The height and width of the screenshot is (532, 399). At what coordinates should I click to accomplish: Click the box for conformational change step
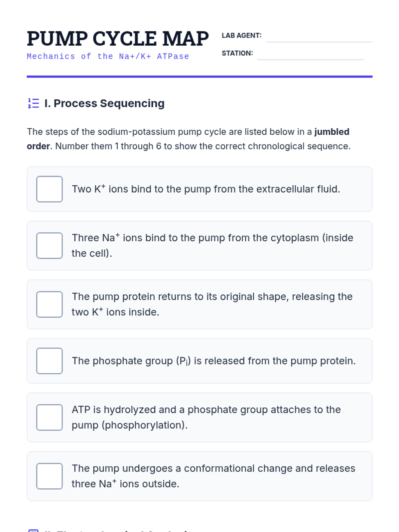(50, 476)
